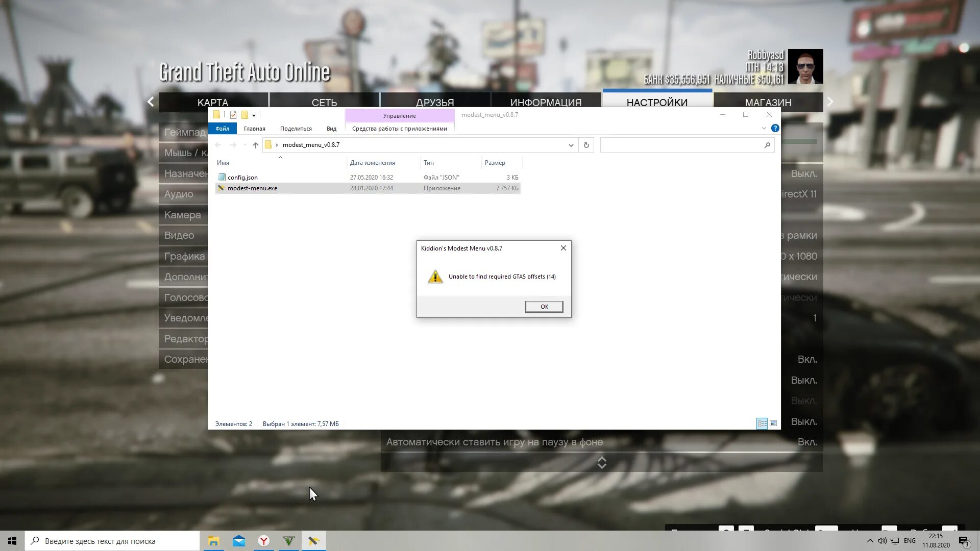This screenshot has height=551, width=980.
Task: Open the ИНФОРМАЦИЯ tab in GTA menu
Action: (546, 102)
